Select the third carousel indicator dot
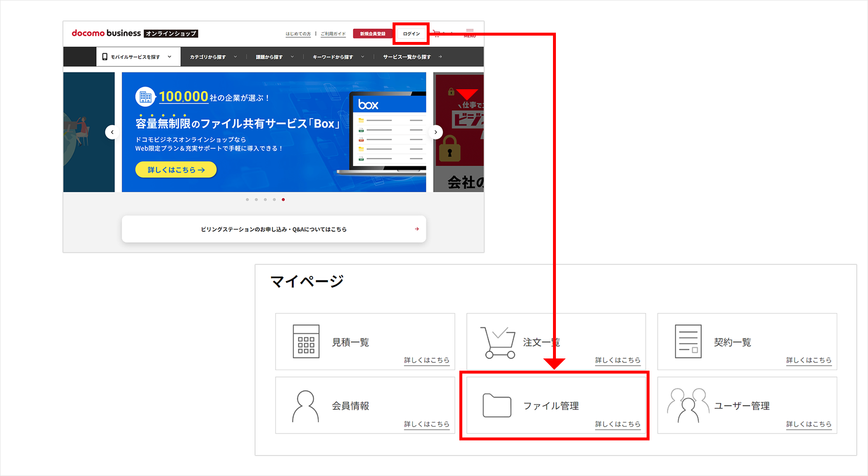 tap(265, 199)
